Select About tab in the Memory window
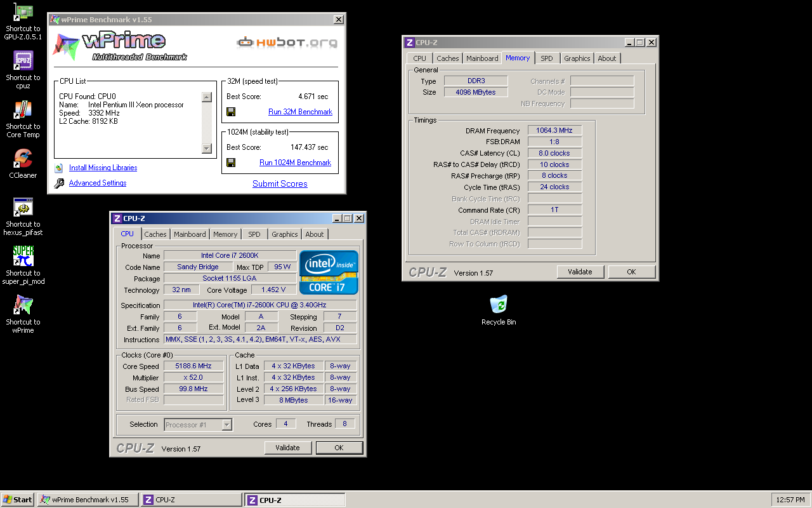Image resolution: width=812 pixels, height=508 pixels. click(x=607, y=58)
